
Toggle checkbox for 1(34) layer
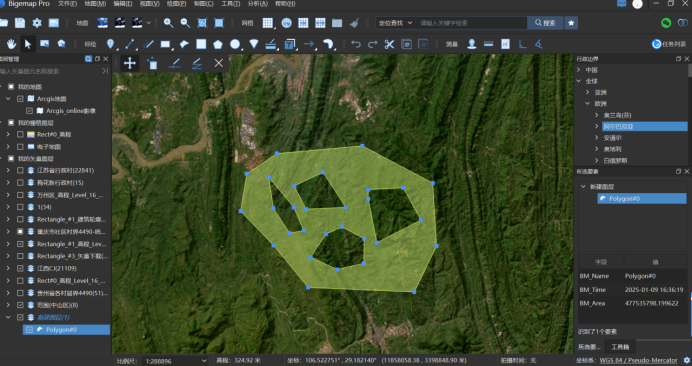point(20,207)
